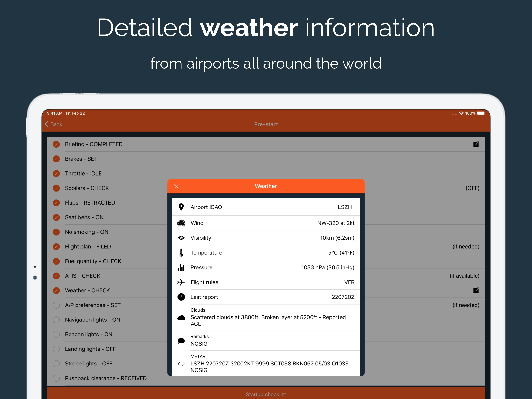
Task: Tap the 9:41 AM status bar clock
Action: point(55,113)
